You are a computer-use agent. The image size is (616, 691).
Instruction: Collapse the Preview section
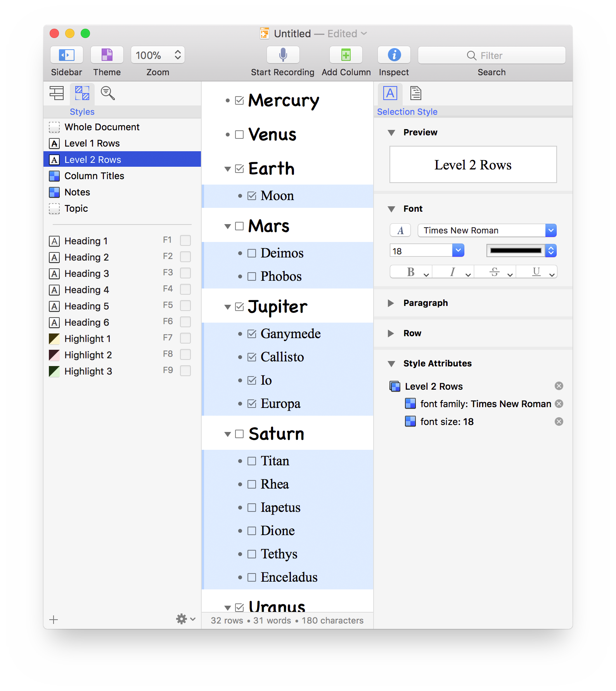click(391, 133)
